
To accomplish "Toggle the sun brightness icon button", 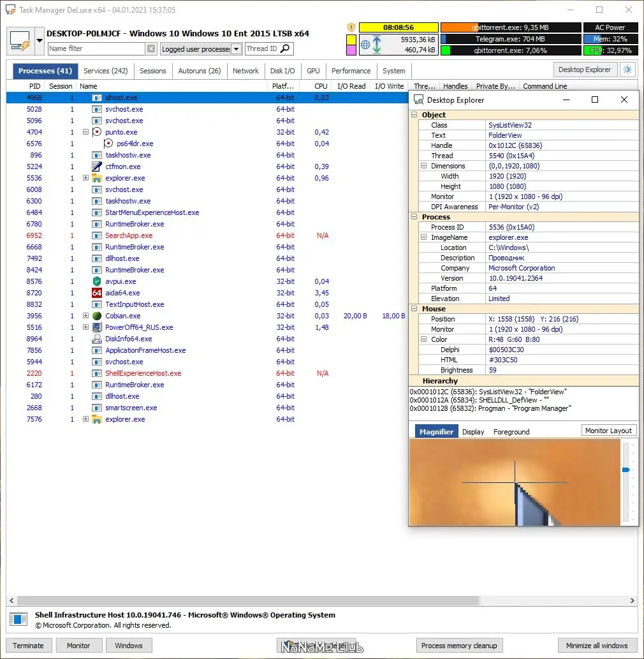I will click(x=627, y=70).
